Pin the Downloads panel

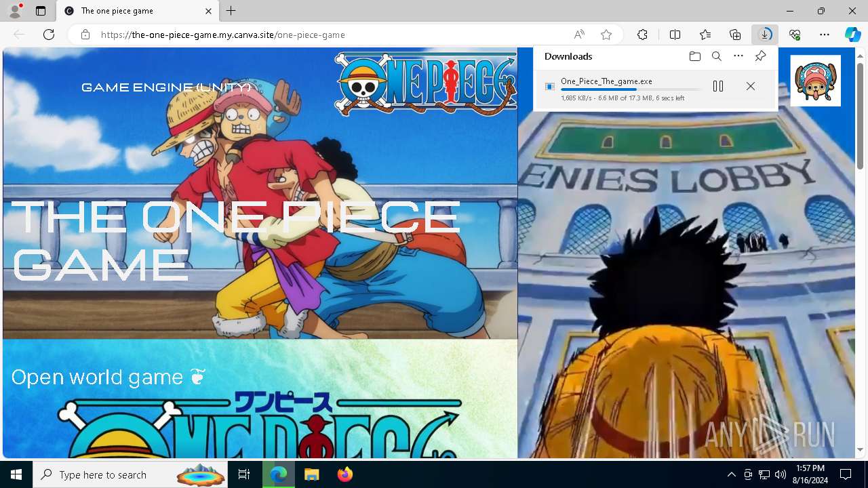pyautogui.click(x=760, y=56)
